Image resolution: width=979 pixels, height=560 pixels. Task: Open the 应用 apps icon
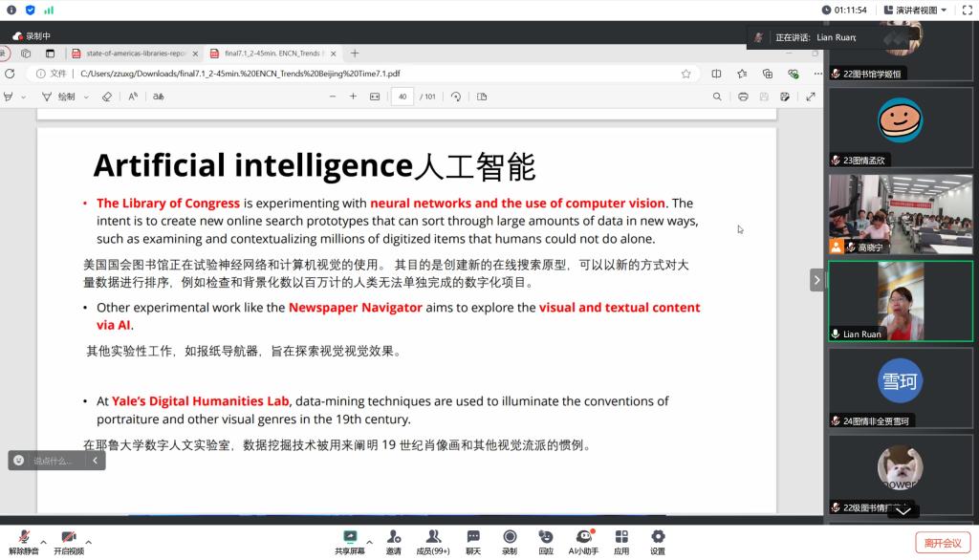pyautogui.click(x=621, y=542)
